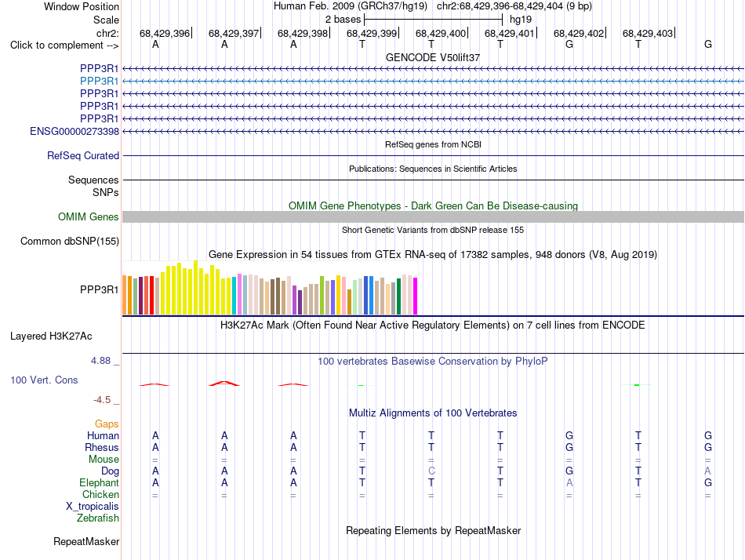
Task: Click the faded C in the Dog alignment row
Action: tap(431, 471)
